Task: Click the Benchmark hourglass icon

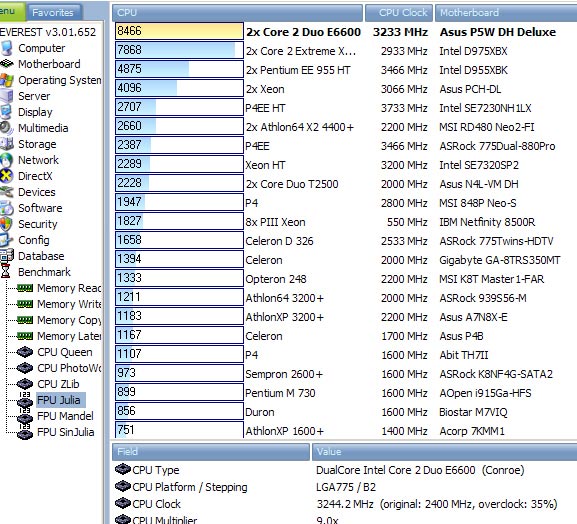Action: coord(6,272)
